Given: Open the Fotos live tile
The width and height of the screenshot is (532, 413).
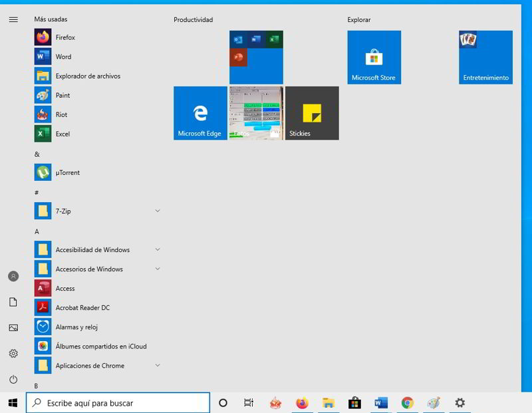Looking at the screenshot, I should click(x=256, y=113).
